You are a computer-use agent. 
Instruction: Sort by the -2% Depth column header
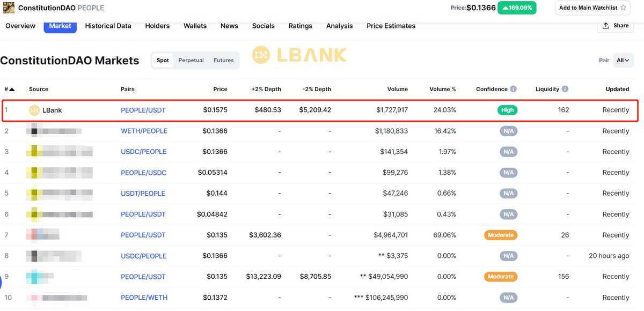click(x=316, y=90)
